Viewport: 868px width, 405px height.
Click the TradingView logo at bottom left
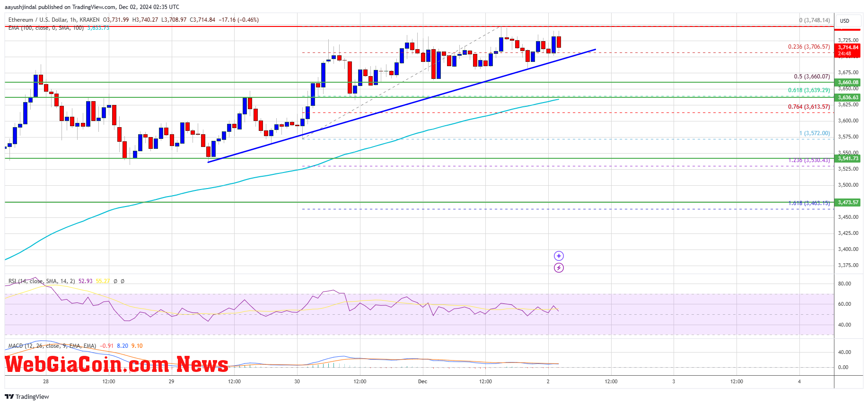tap(27, 396)
